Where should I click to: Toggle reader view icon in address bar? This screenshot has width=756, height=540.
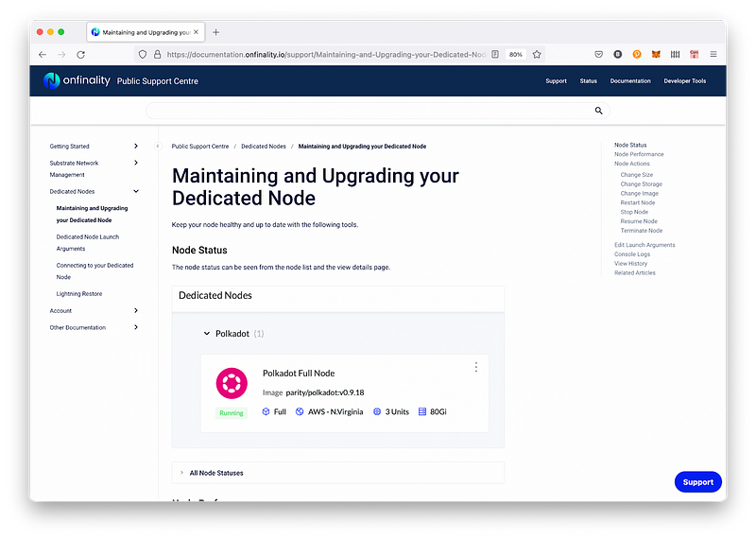point(495,55)
